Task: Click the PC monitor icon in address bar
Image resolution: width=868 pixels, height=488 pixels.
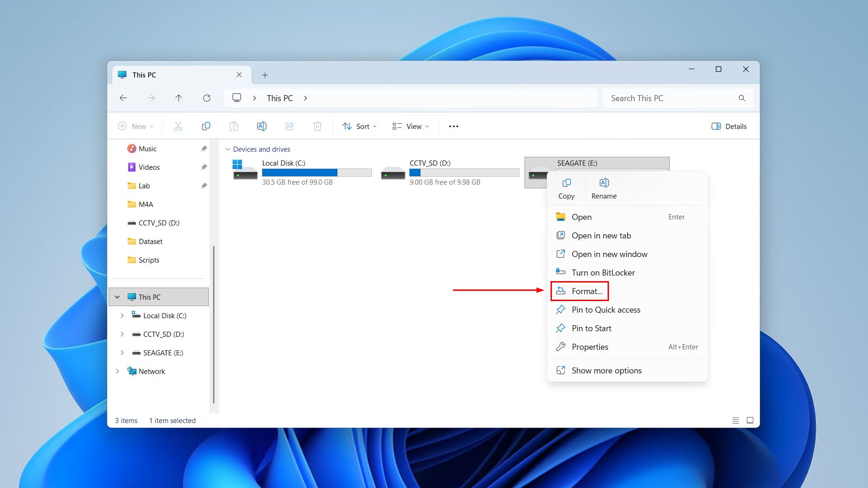Action: click(237, 98)
